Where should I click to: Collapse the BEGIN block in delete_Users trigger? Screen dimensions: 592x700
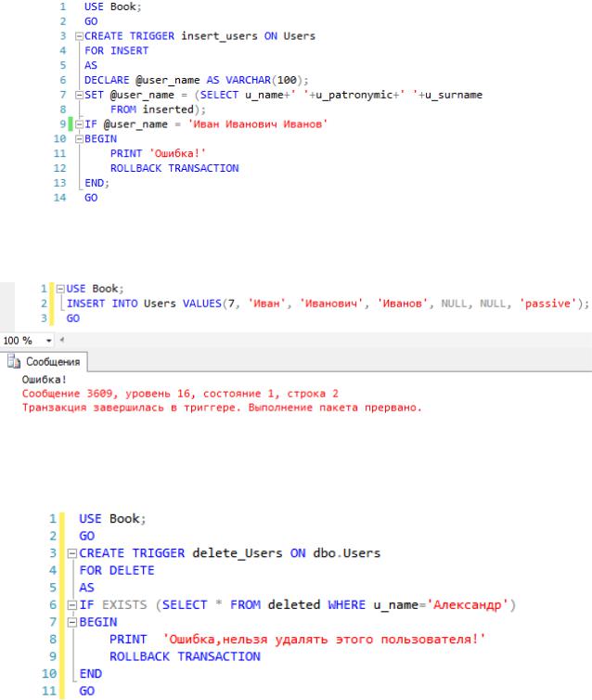[x=71, y=622]
